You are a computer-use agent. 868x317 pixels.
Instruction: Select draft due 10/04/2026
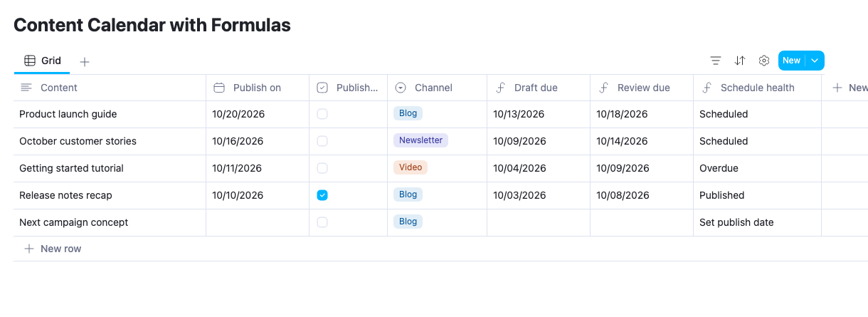click(x=539, y=168)
